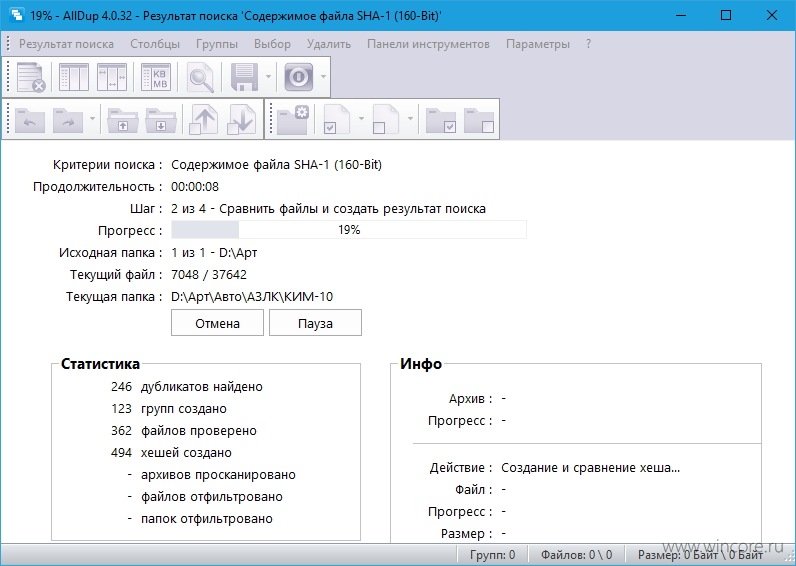Toggle the KB/MB size unit icon
Screen dimensions: 796x566
155,77
